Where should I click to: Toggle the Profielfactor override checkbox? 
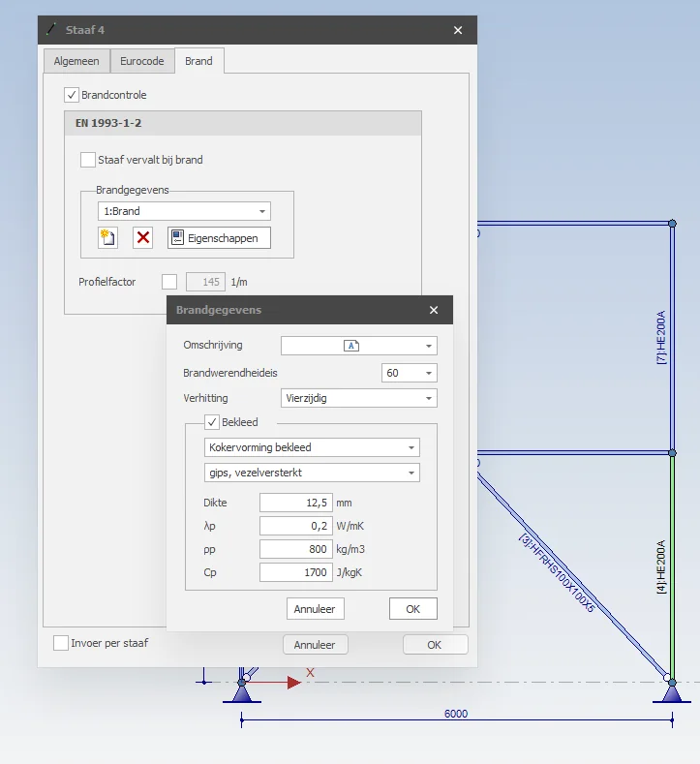(x=169, y=282)
